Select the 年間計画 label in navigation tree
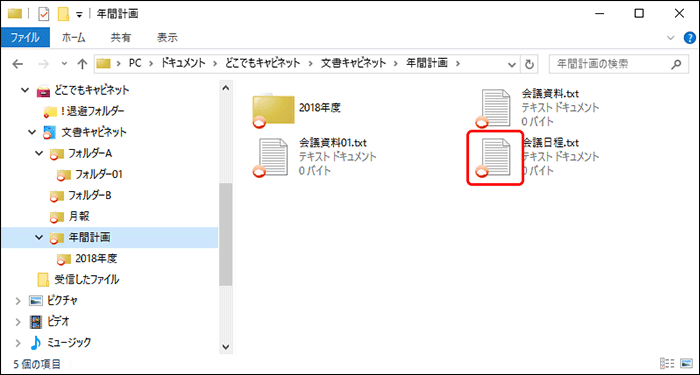Screen dimensions: 700x375 [89, 238]
